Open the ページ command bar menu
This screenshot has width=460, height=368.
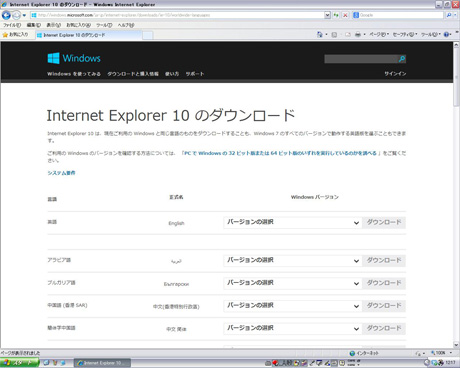click(x=379, y=34)
